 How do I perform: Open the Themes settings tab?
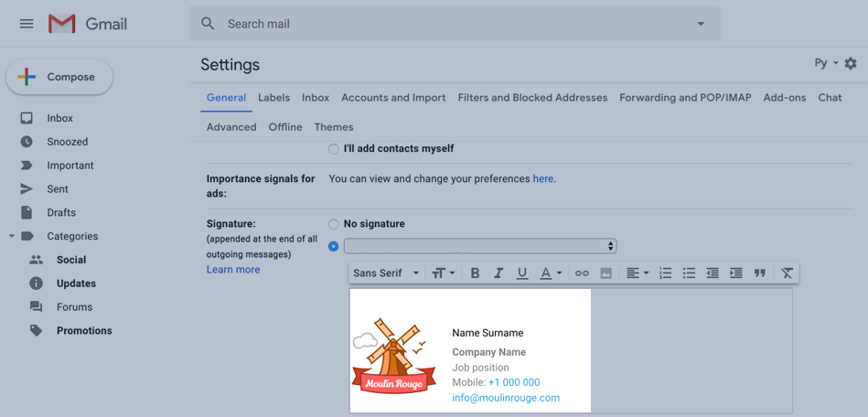pos(334,127)
